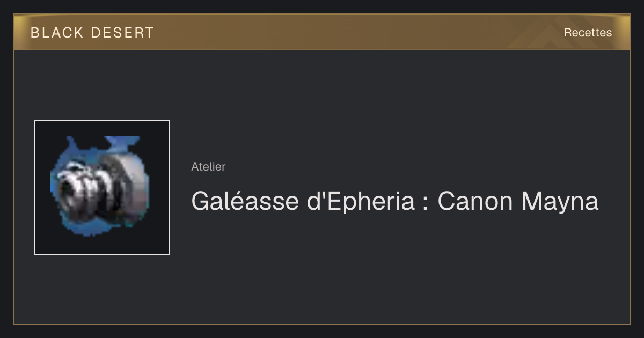Click the word Atelier above the item name
The width and height of the screenshot is (644, 338).
[x=208, y=166]
